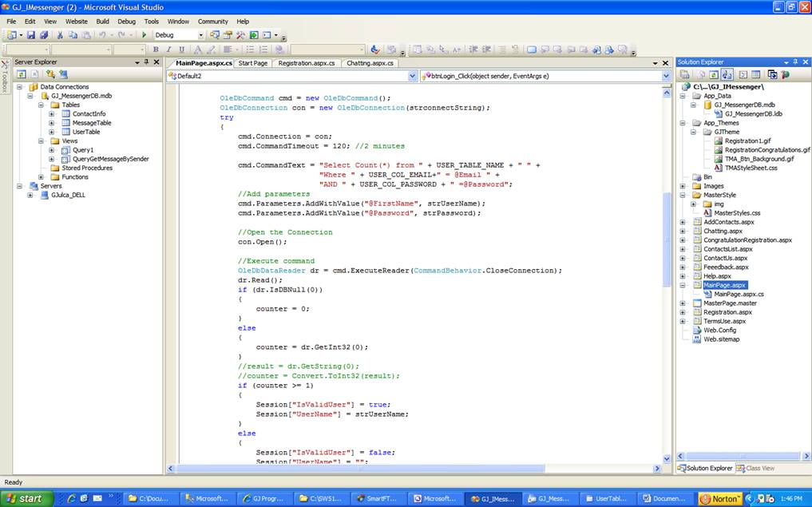The height and width of the screenshot is (507, 812).
Task: Select Web.Config in Solution Explorer
Action: pyautogui.click(x=719, y=330)
